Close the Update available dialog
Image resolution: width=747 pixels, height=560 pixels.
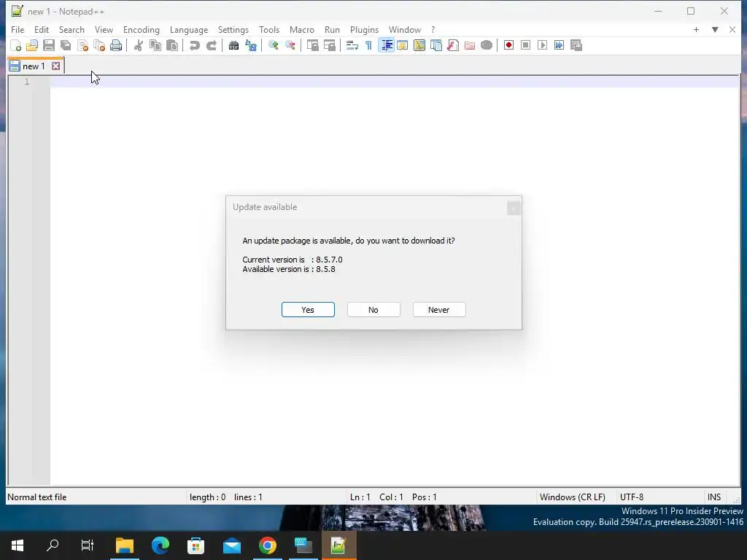point(514,208)
